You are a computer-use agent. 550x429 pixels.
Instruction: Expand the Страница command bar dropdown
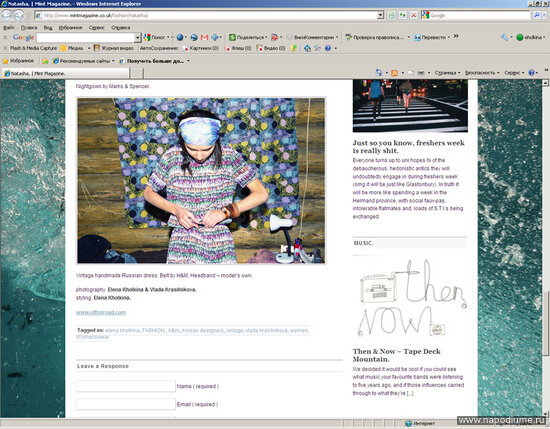[447, 73]
